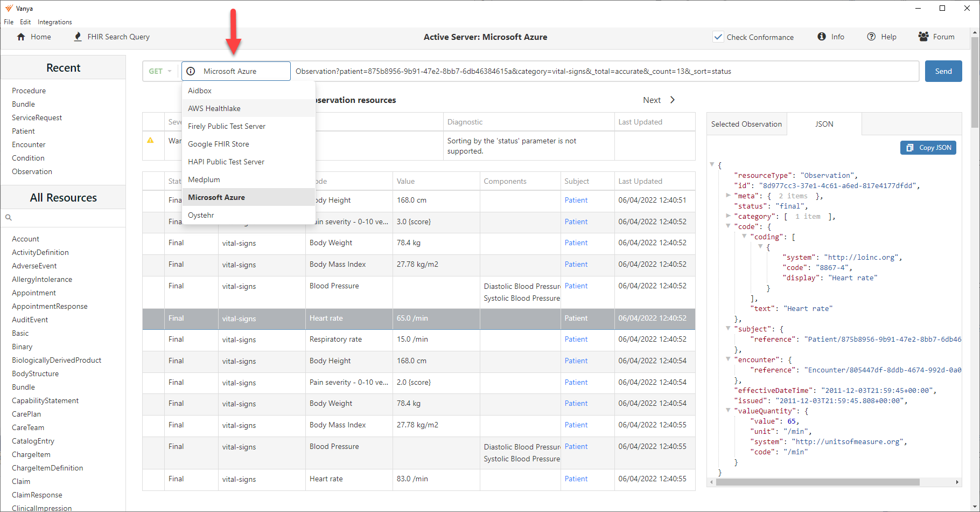Click the All Resources search field
This screenshot has width=980, height=512.
[63, 218]
